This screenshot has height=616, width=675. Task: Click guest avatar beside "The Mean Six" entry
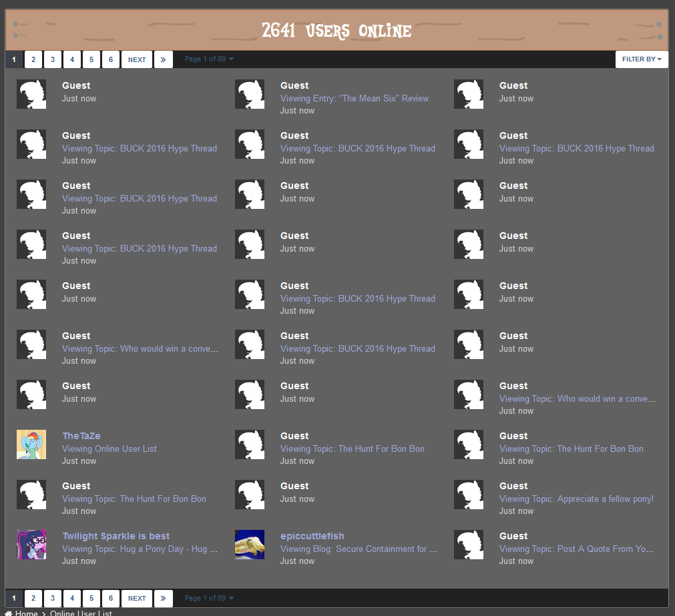point(250,94)
